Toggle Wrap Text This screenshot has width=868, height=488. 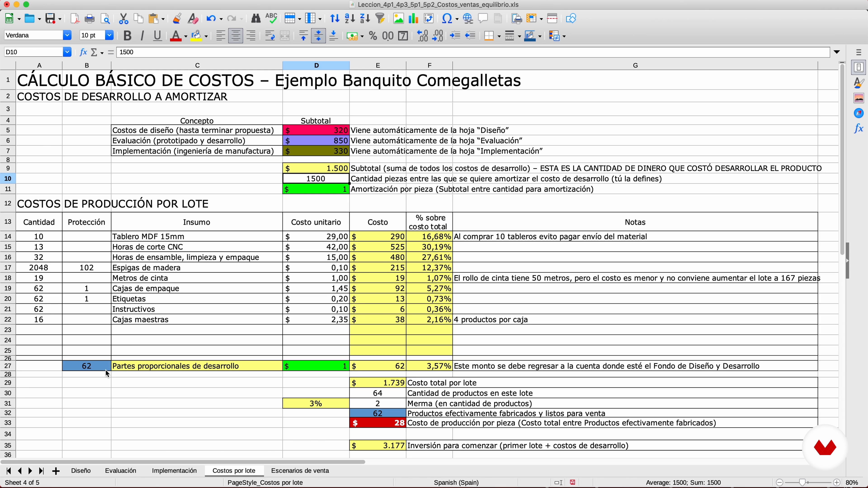[x=270, y=36]
